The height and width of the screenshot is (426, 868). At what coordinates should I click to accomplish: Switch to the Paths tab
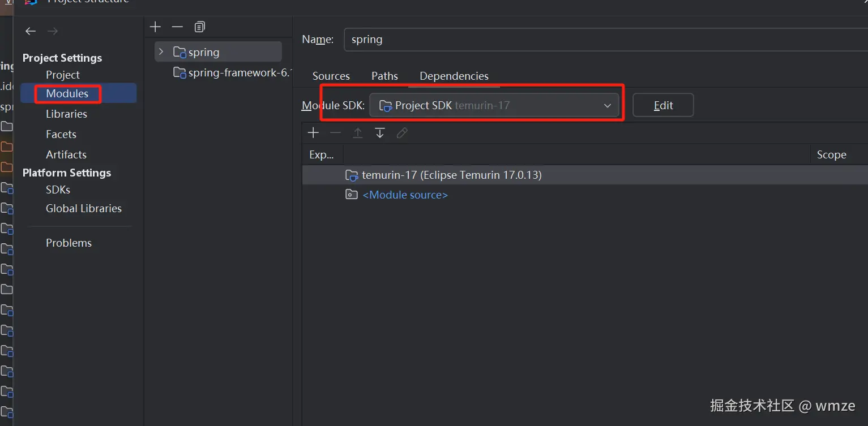384,76
